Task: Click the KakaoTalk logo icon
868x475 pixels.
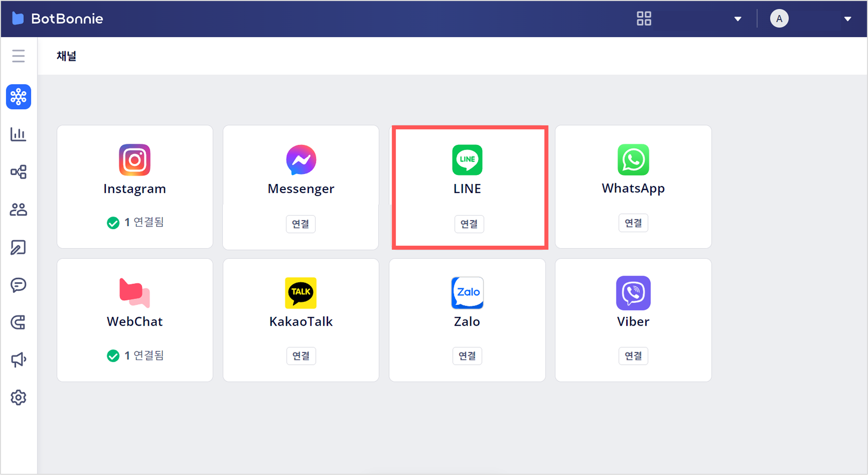Action: coord(301,293)
